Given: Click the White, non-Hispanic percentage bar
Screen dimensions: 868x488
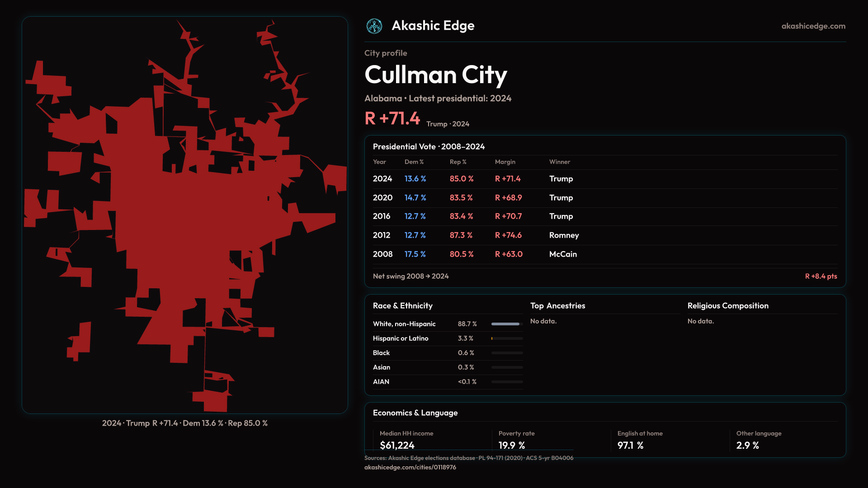Looking at the screenshot, I should [507, 324].
